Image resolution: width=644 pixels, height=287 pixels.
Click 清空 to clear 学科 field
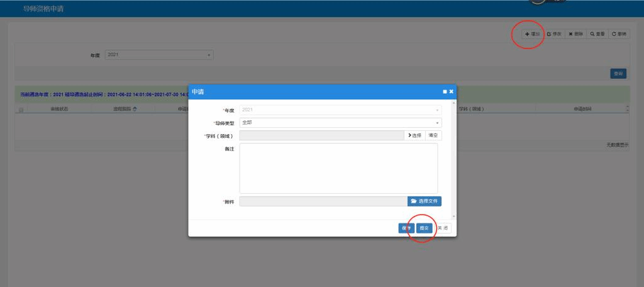[x=433, y=135]
